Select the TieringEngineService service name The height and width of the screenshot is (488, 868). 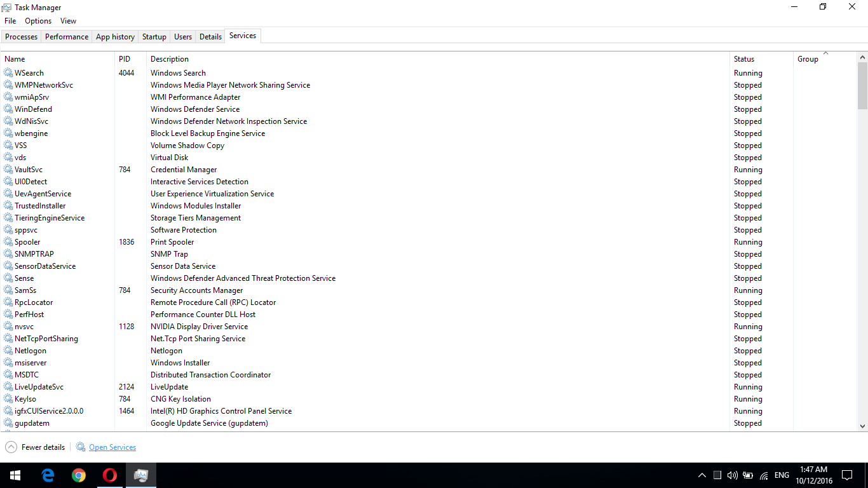pyautogui.click(x=50, y=218)
